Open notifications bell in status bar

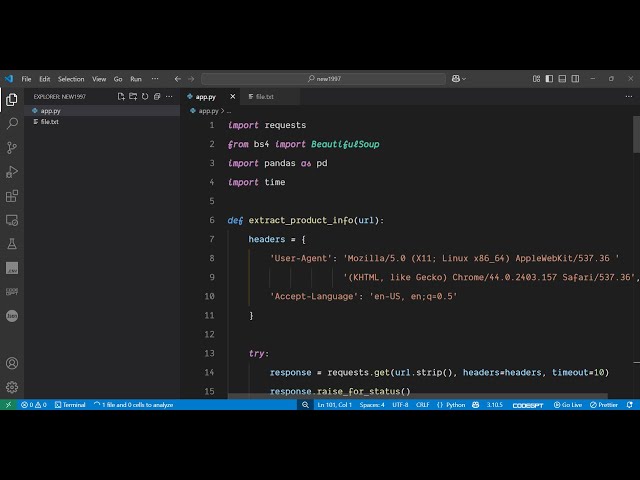[629, 405]
